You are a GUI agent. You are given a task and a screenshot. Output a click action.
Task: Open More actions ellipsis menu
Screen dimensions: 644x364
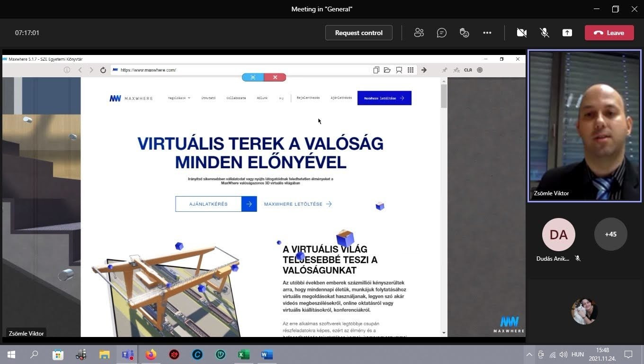tap(487, 33)
